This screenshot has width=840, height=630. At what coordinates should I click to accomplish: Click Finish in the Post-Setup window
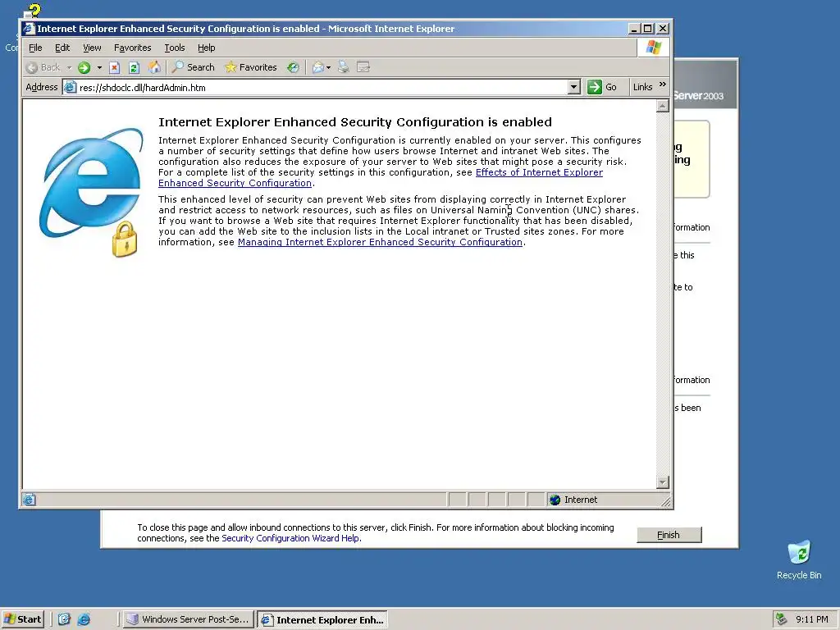point(669,535)
